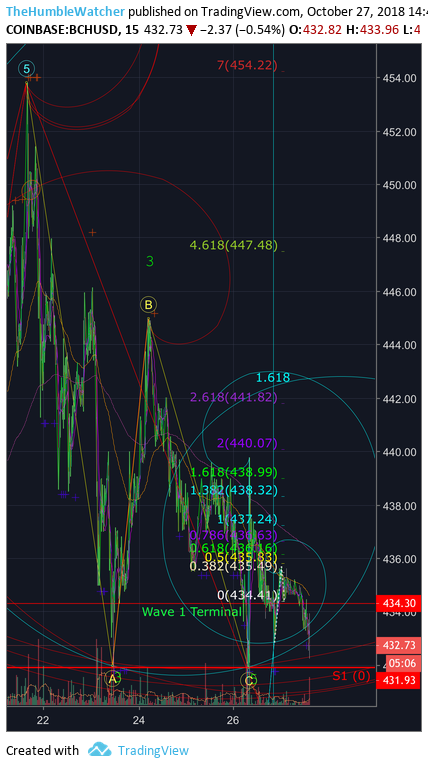The image size is (428, 768).
Task: Select the 2(440.07) Fibonacci label
Action: pos(247,443)
